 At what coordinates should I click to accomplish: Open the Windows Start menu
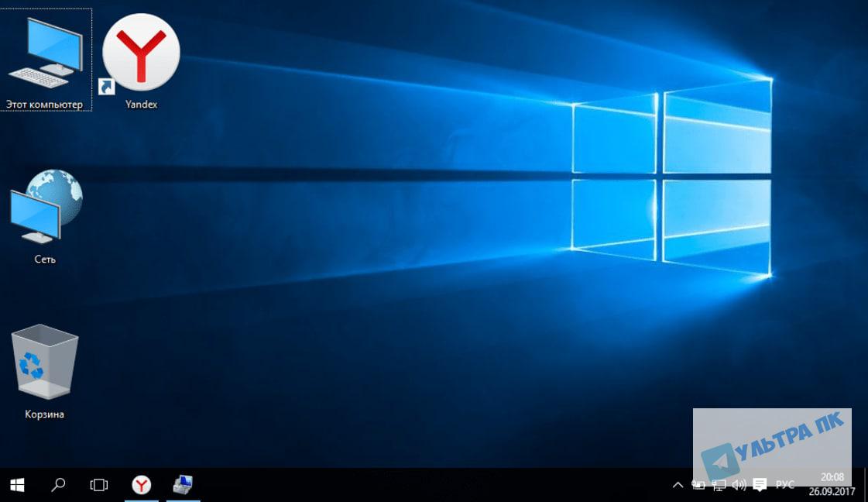click(x=17, y=486)
